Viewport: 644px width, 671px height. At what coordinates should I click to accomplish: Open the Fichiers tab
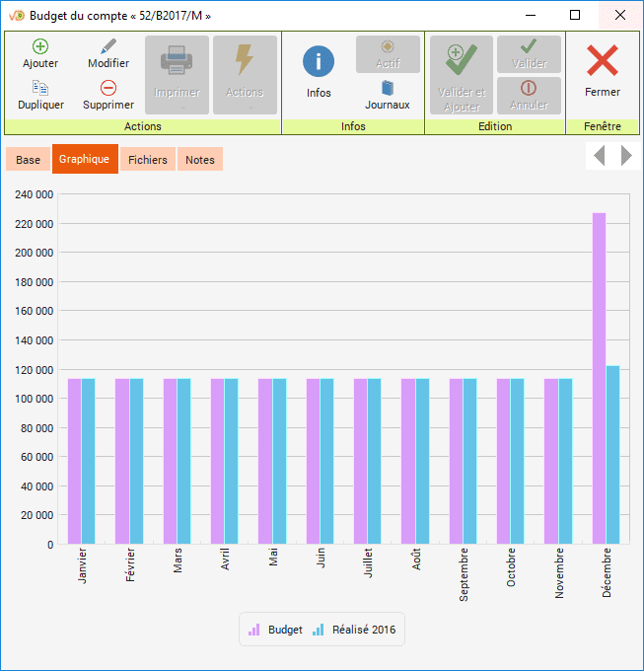pos(148,160)
